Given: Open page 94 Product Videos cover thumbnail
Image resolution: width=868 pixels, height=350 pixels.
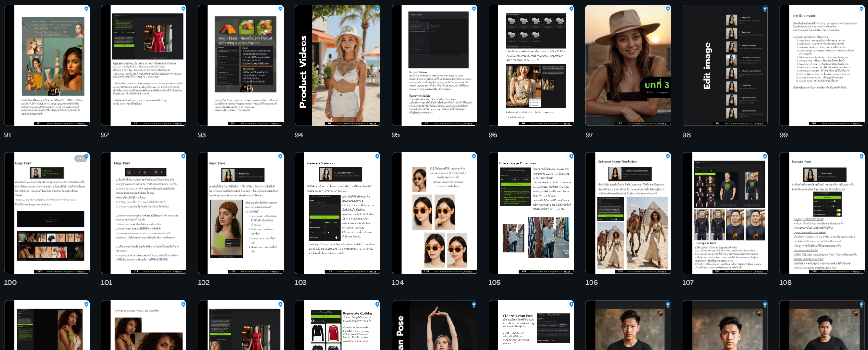Looking at the screenshot, I should tap(338, 66).
